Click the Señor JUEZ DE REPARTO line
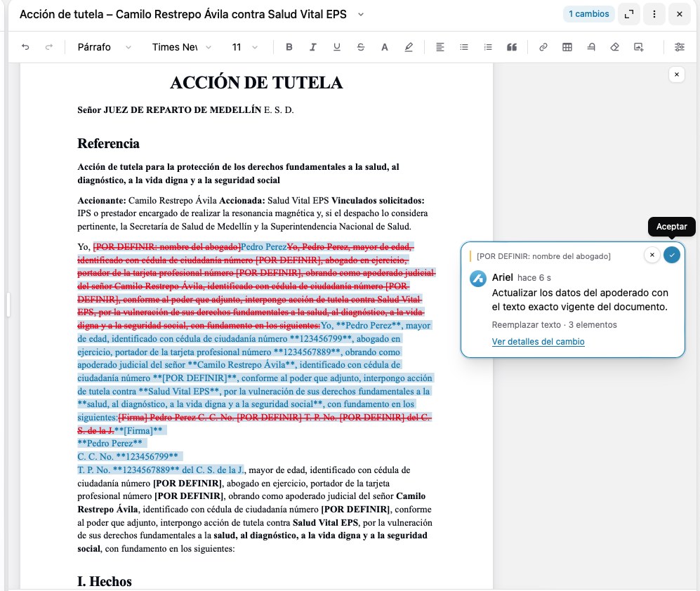Viewport: 700px width, 591px height. [185, 109]
